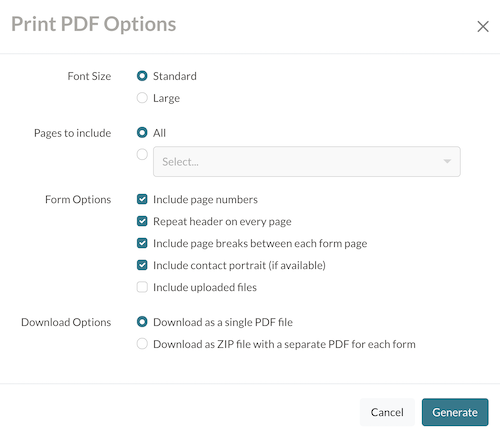Click the Generate button
The height and width of the screenshot is (437, 500).
pyautogui.click(x=455, y=412)
